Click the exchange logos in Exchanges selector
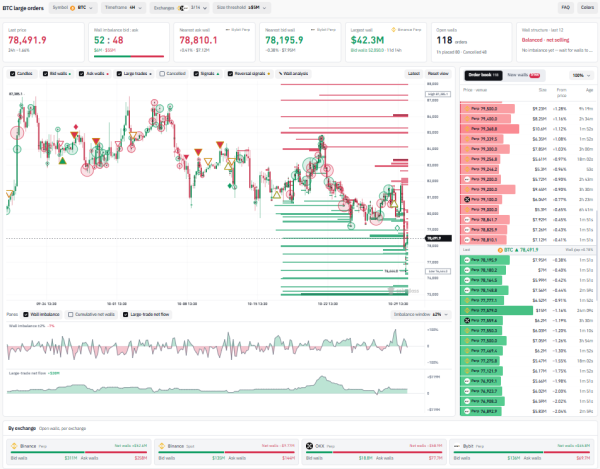The width and height of the screenshot is (600, 469). tap(183, 8)
